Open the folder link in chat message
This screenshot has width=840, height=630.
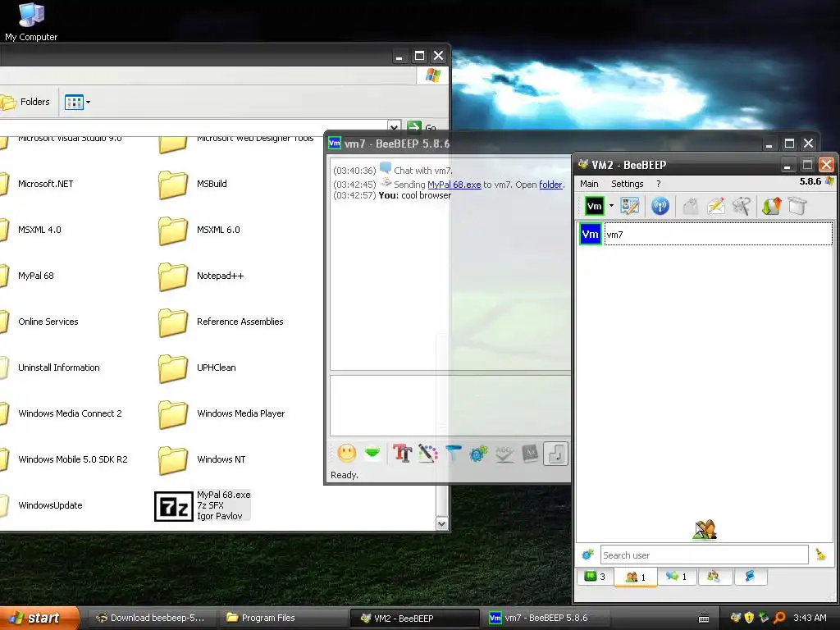pyautogui.click(x=550, y=185)
